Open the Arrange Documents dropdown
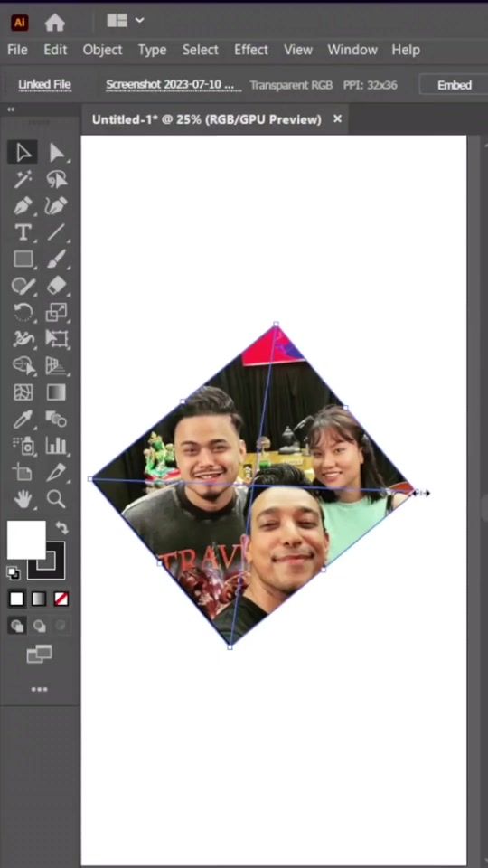488x868 pixels. (x=125, y=21)
